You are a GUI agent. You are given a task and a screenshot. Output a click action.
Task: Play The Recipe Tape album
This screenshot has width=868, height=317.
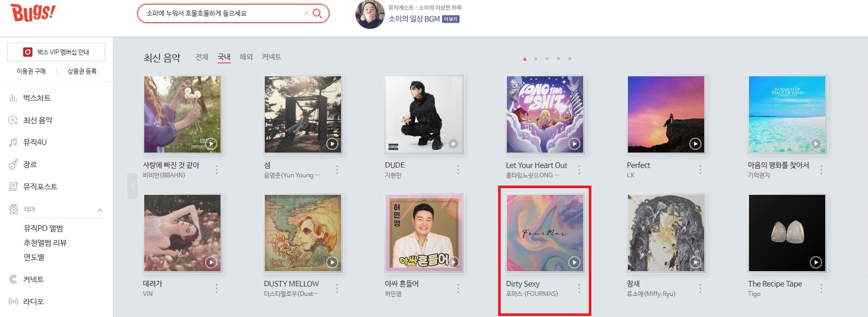815,262
